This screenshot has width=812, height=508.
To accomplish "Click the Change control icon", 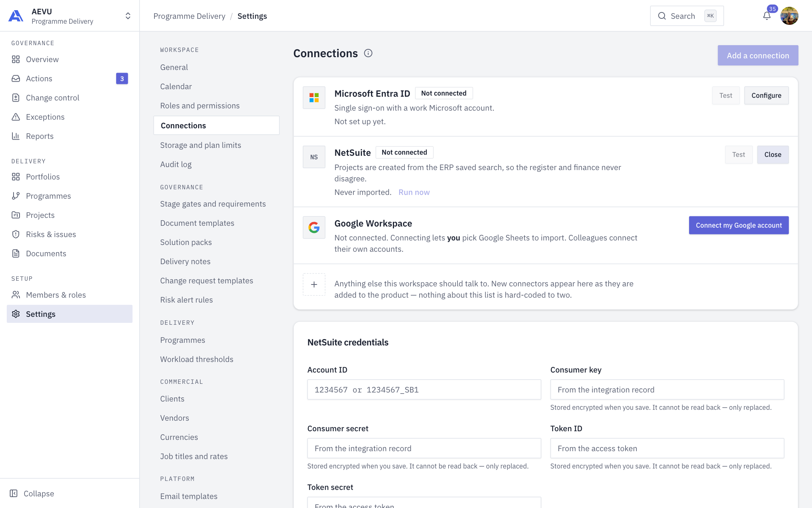I will 16,98.
